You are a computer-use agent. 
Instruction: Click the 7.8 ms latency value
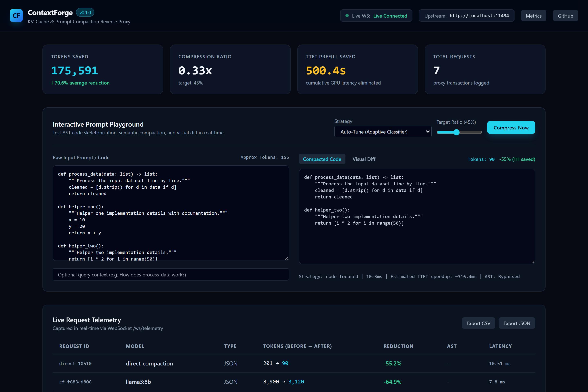tap(497, 382)
